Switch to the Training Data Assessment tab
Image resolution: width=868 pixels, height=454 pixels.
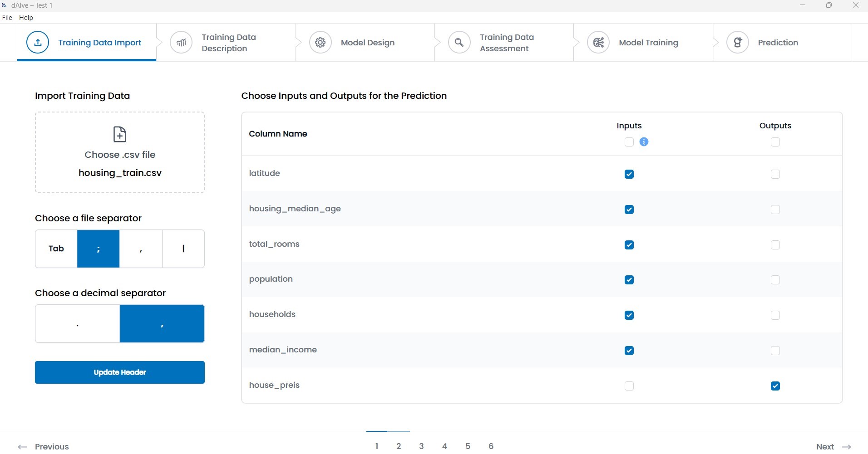click(x=507, y=42)
